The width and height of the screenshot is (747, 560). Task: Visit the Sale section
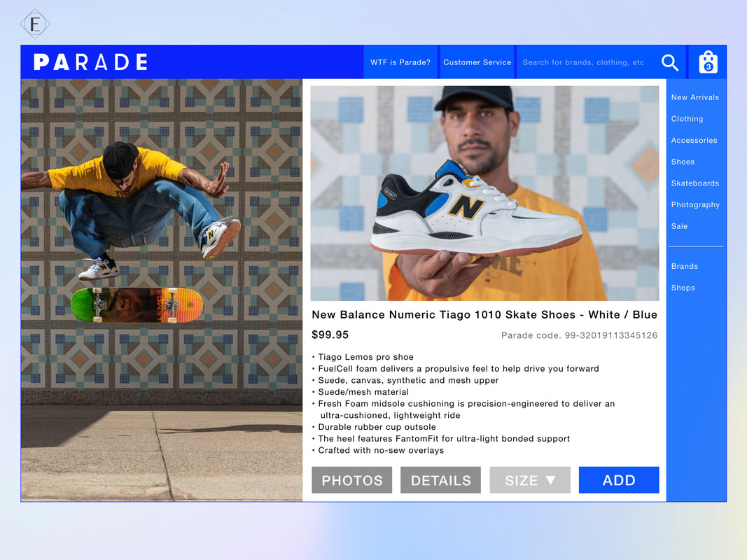[x=679, y=226]
